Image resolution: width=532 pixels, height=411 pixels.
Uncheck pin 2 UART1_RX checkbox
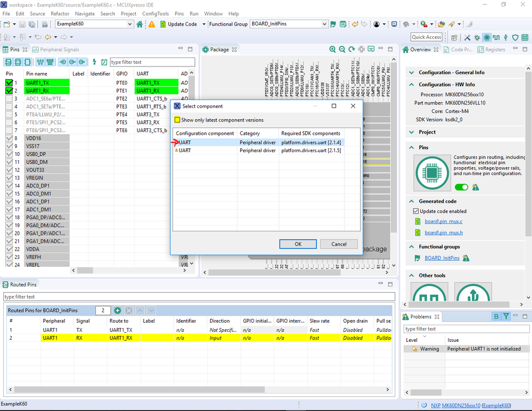tap(9, 91)
